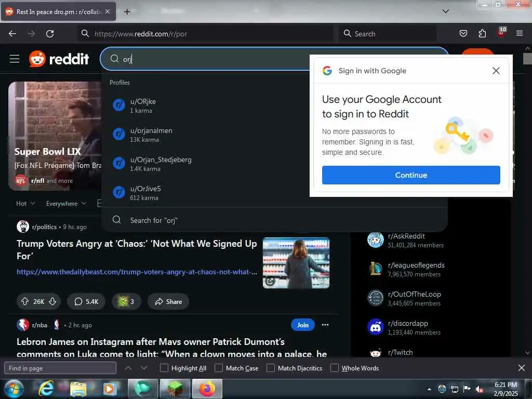
Task: Select profile suggestion u/orjanalmen
Action: point(274,135)
